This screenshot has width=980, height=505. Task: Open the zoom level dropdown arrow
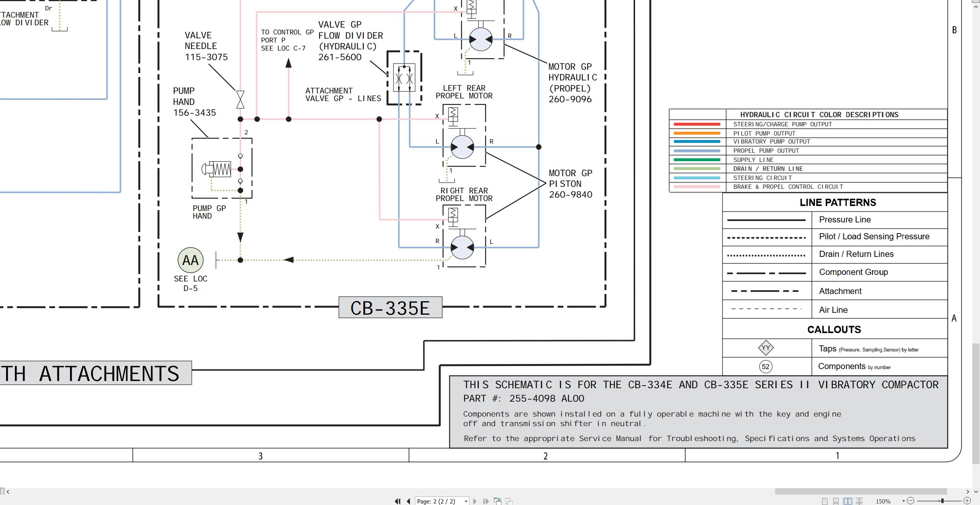[903, 501]
